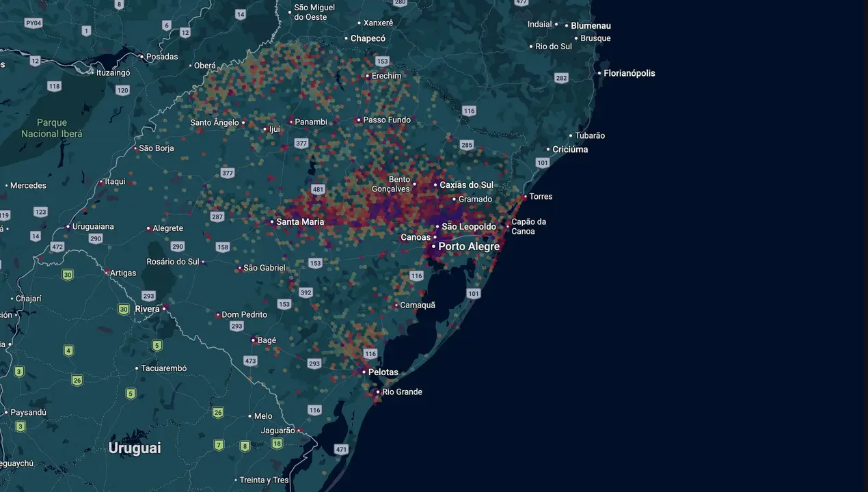Select the green route 18 shield
Image resolution: width=868 pixels, height=492 pixels.
click(277, 443)
